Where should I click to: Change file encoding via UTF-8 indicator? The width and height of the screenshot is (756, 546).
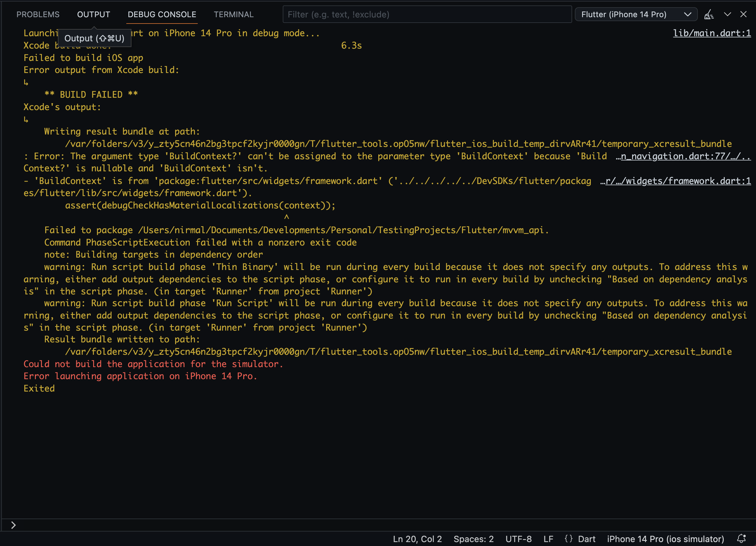coord(518,539)
